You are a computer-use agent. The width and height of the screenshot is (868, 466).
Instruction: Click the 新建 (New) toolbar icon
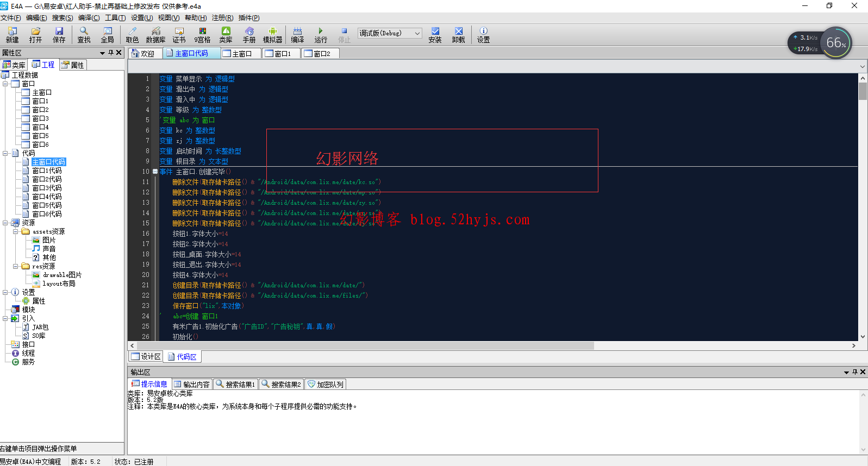[x=12, y=35]
